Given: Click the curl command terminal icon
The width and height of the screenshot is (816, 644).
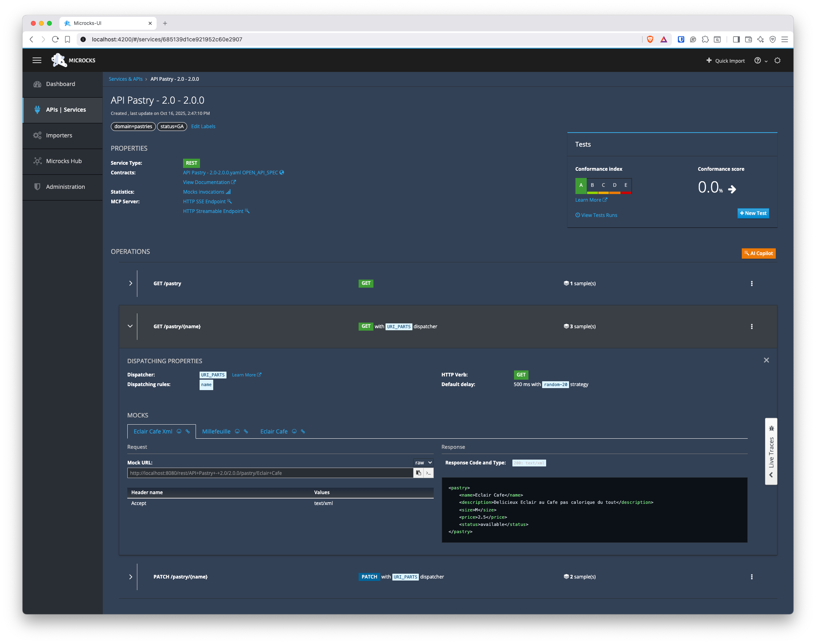Looking at the screenshot, I should [x=429, y=473].
